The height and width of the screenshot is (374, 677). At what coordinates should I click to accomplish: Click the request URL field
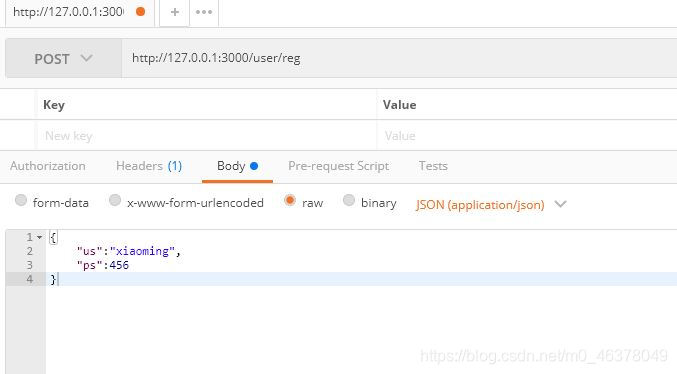[x=399, y=58]
